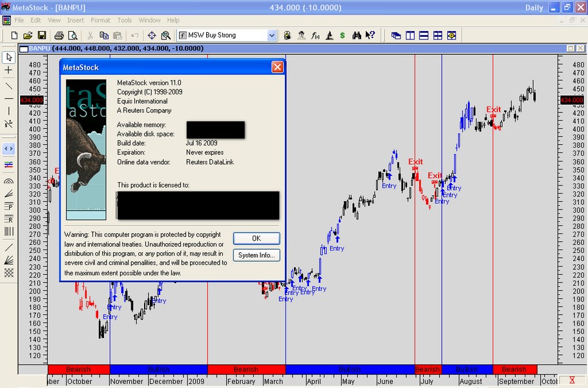The height and width of the screenshot is (388, 588).
Task: Click the crosshair target icon in top toolbar
Action: pos(152,36)
